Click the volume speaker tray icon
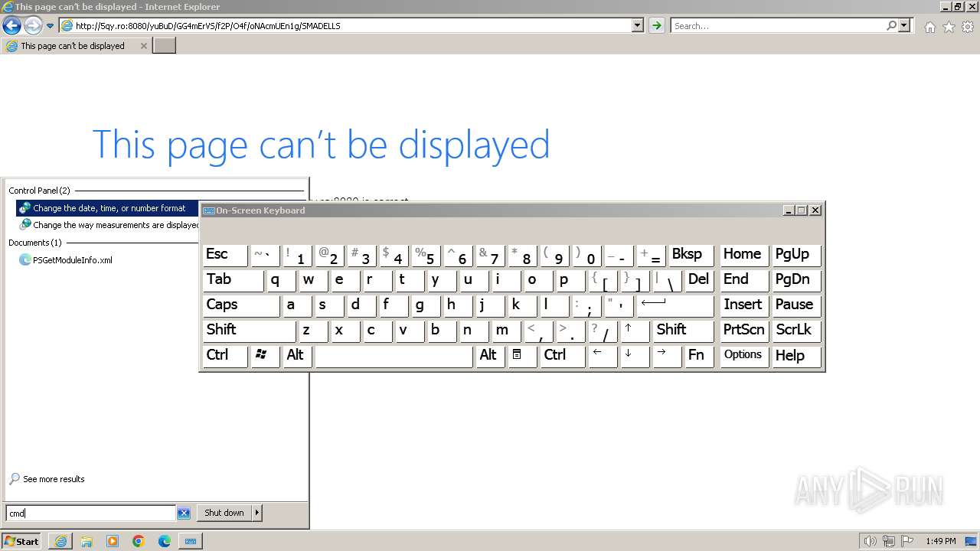Viewport: 980px width, 551px height. (871, 541)
